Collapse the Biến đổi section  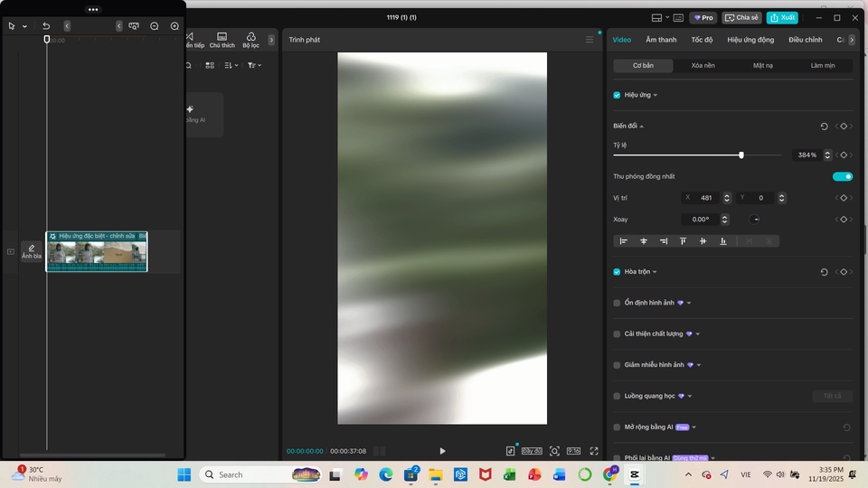coord(642,127)
